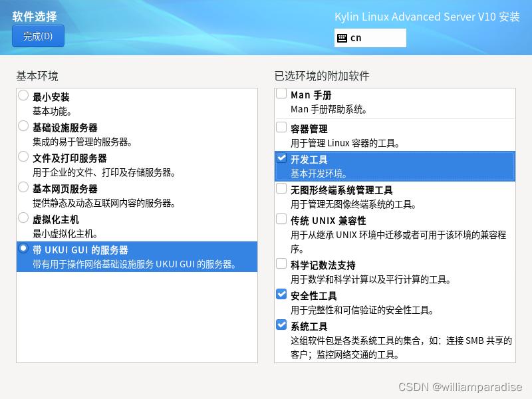Uncheck the 系统工具 checkbox
532x399 pixels.
point(281,325)
